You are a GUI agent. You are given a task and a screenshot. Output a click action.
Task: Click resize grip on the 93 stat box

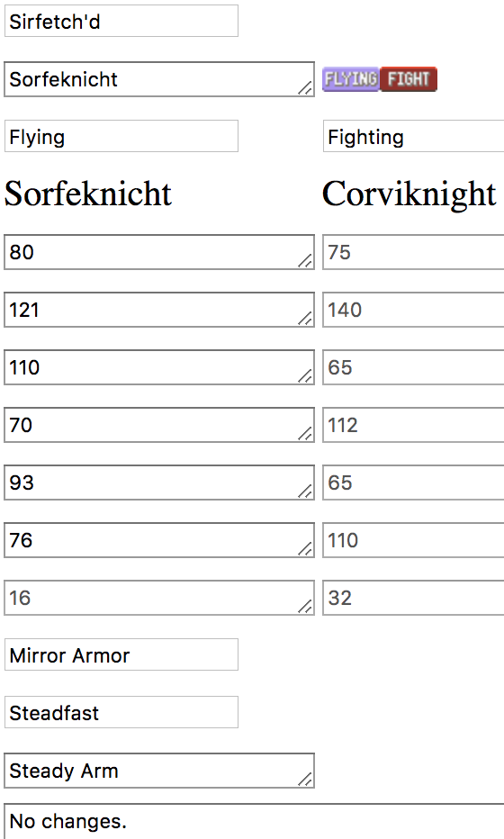(x=305, y=492)
